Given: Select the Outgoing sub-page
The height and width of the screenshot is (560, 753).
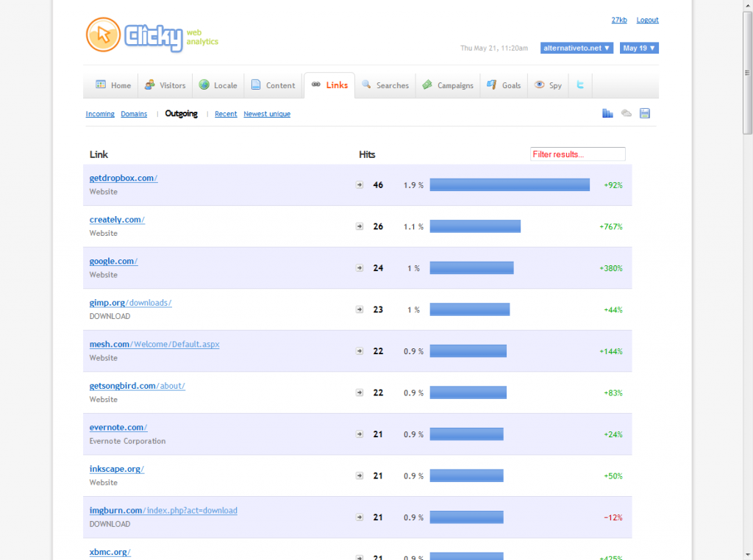Looking at the screenshot, I should point(181,114).
